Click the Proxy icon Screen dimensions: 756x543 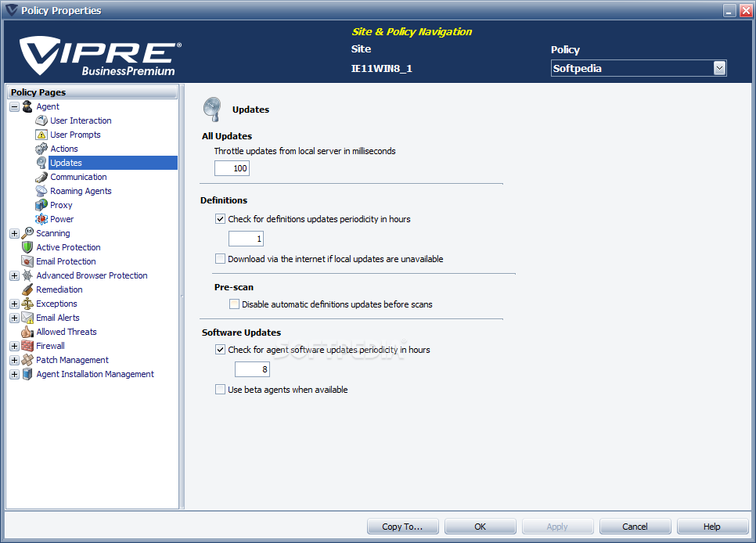point(41,205)
